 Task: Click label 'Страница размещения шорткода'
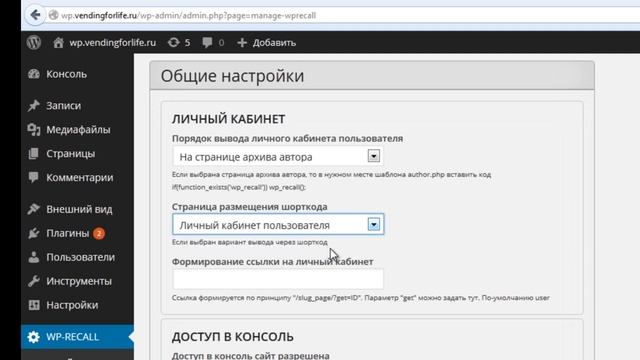click(249, 207)
